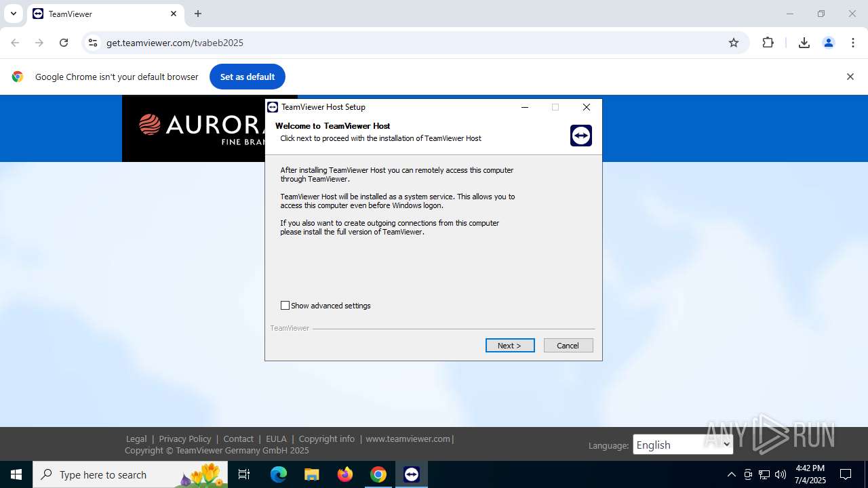This screenshot has height=488, width=868.
Task: View site information icon in address bar
Action: point(93,43)
